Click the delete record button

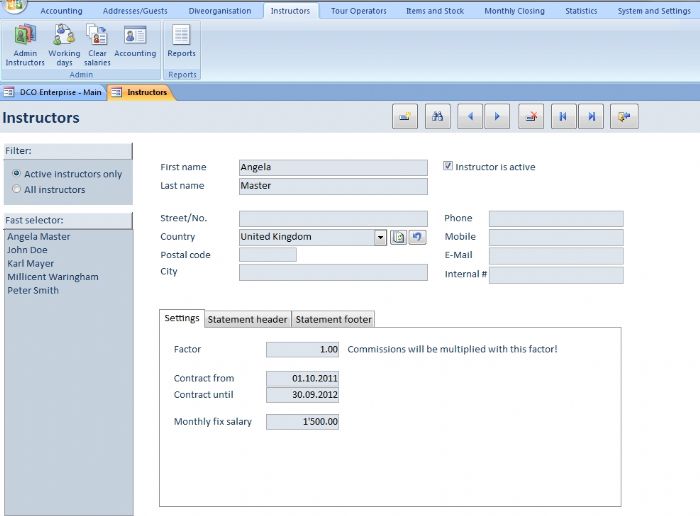[531, 117]
